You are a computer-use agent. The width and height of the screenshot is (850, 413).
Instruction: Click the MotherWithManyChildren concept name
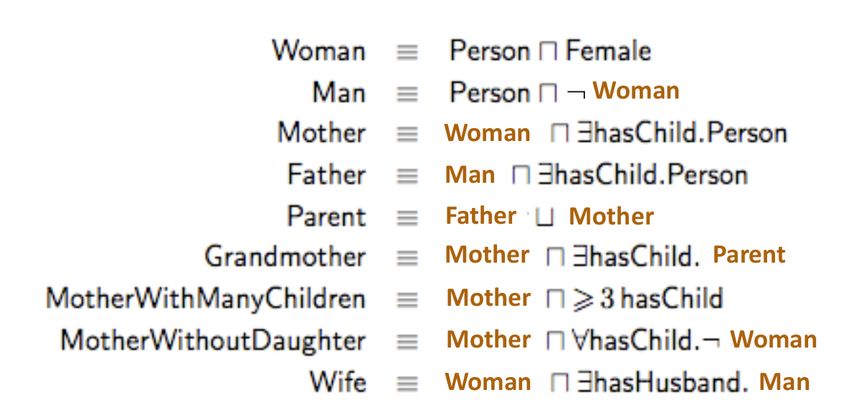(x=206, y=299)
